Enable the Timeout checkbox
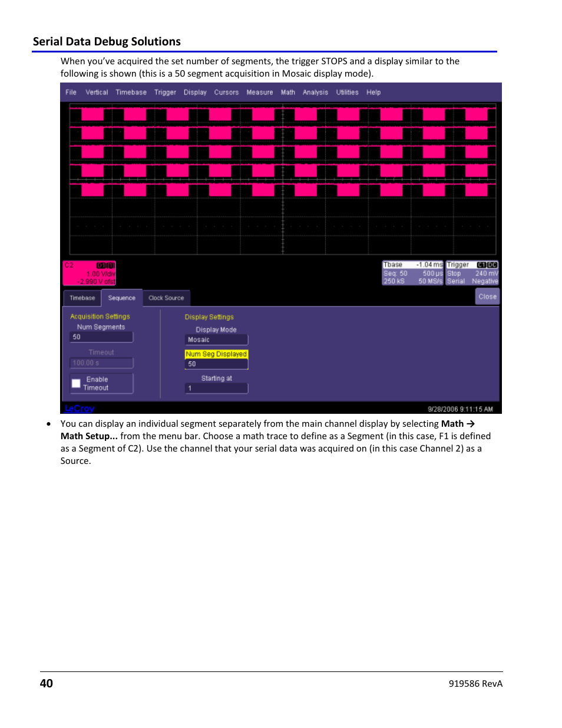The width and height of the screenshot is (562, 728). click(76, 384)
